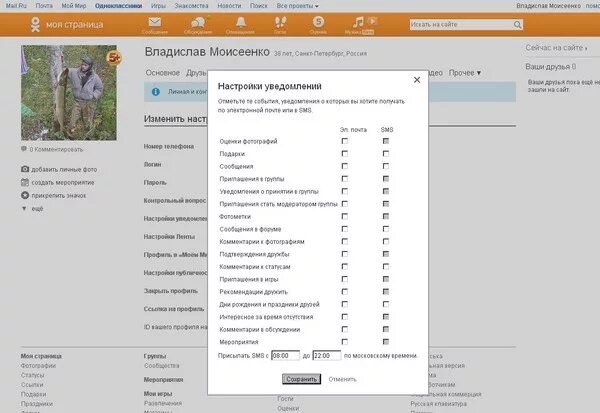The height and width of the screenshot is (413, 600).
Task: Open Логин setting
Action: point(152,164)
